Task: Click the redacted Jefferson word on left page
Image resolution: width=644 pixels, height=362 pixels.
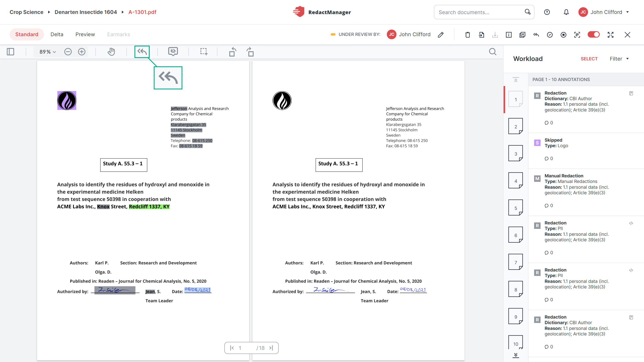Action: [179, 108]
